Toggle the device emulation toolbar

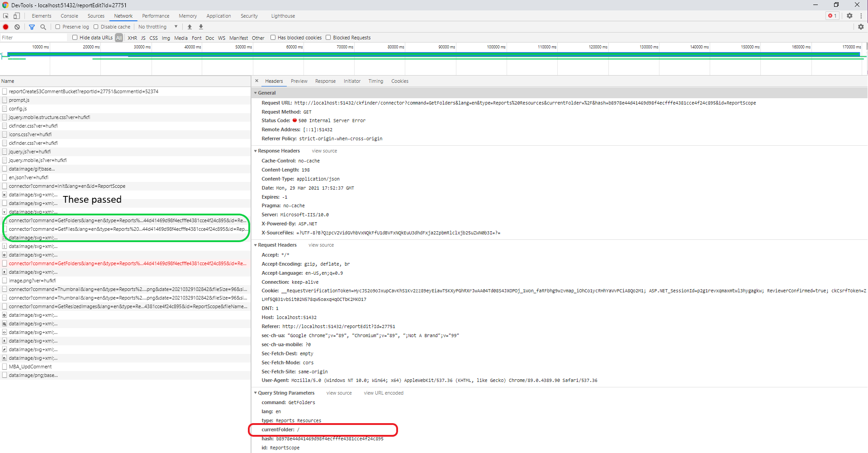pos(16,15)
